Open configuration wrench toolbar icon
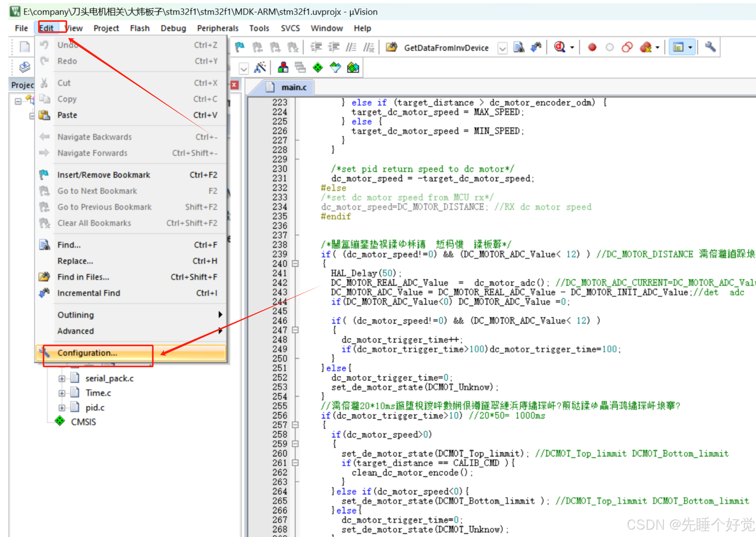This screenshot has height=537, width=756. click(x=710, y=47)
